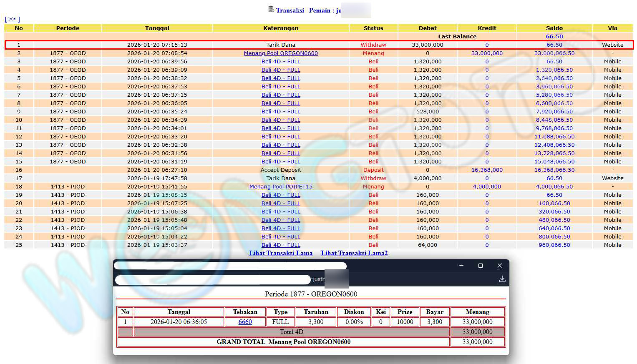Click the Saldo column header
This screenshot has width=637, height=364.
554,28
